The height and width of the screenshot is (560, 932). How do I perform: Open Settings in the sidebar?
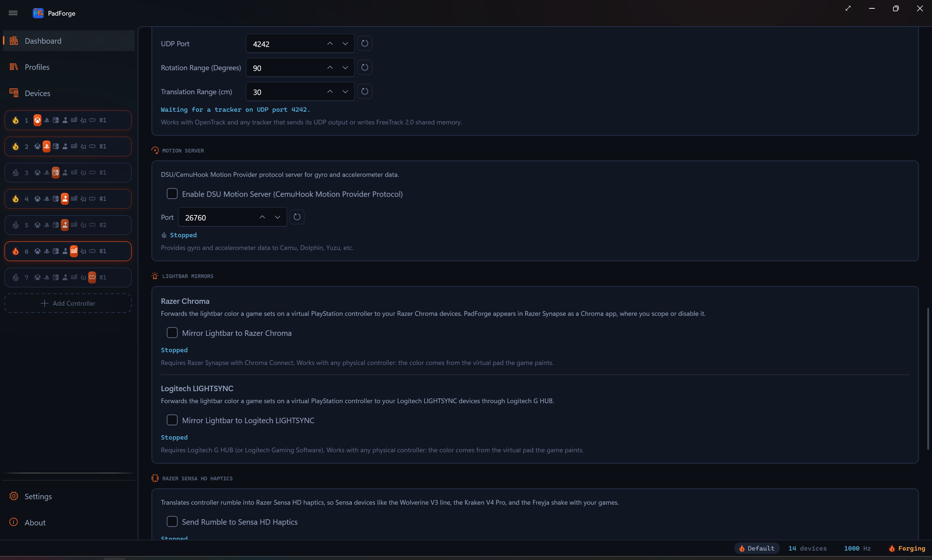pos(69,497)
